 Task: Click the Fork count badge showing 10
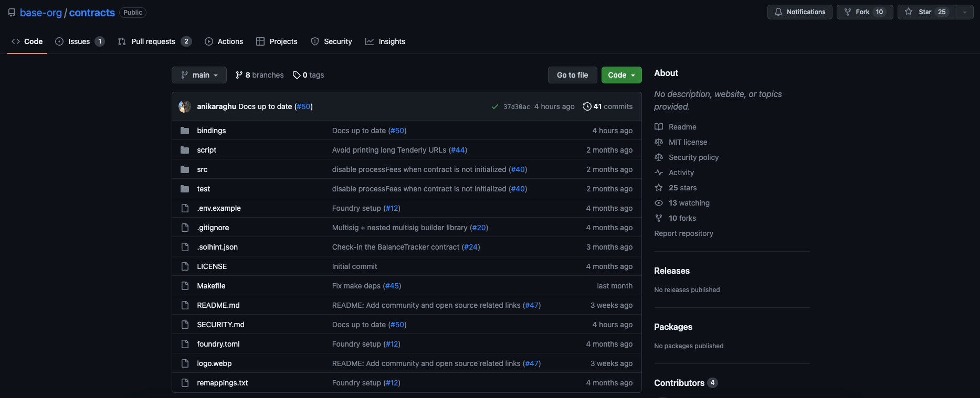879,12
